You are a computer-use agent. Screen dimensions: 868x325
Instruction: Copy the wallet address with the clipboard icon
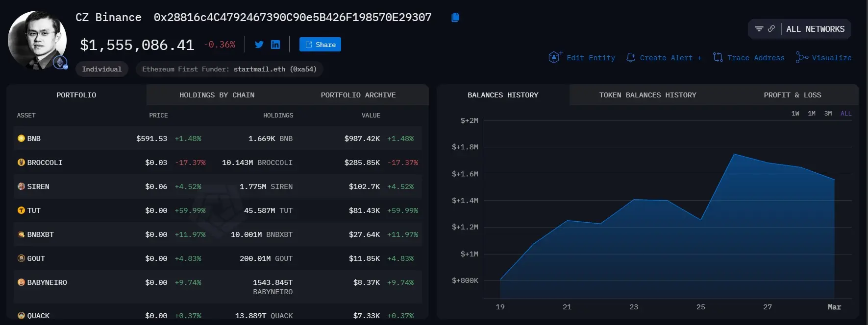point(455,17)
